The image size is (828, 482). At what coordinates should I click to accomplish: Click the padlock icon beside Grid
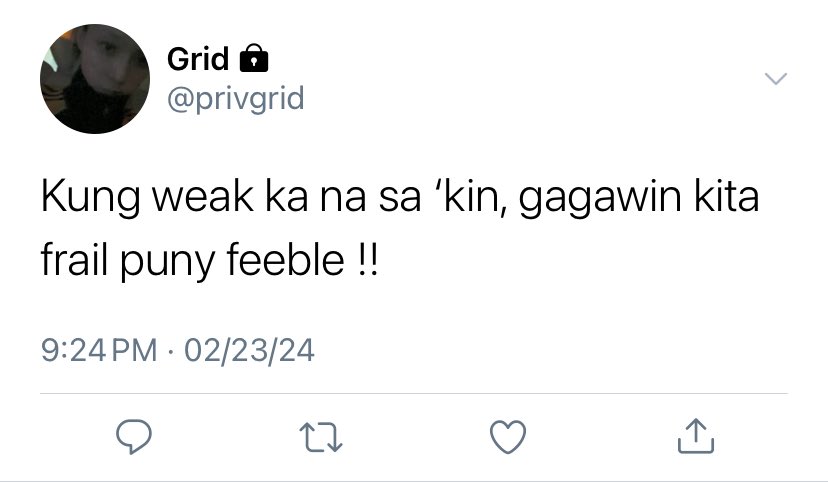click(254, 58)
